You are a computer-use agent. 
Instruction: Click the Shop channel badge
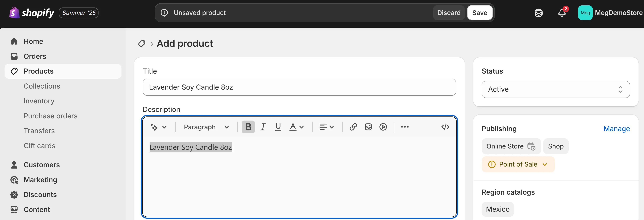tap(556, 146)
